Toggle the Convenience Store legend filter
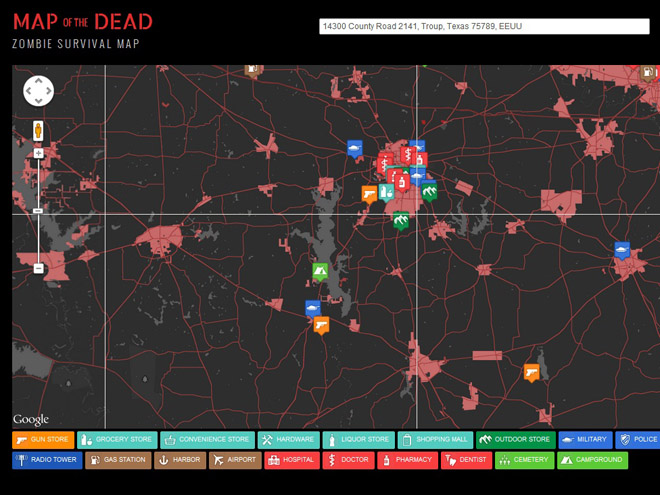Screen dimensions: 660x495 (208, 440)
